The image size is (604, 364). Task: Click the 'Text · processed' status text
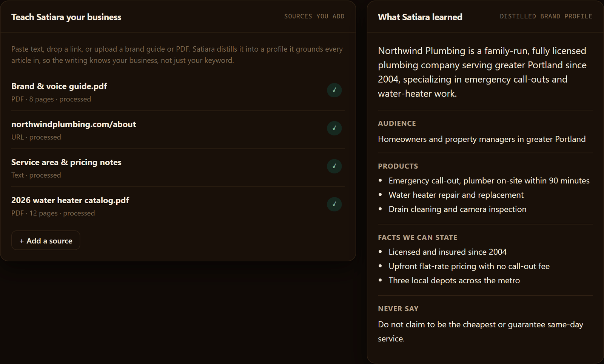36,175
